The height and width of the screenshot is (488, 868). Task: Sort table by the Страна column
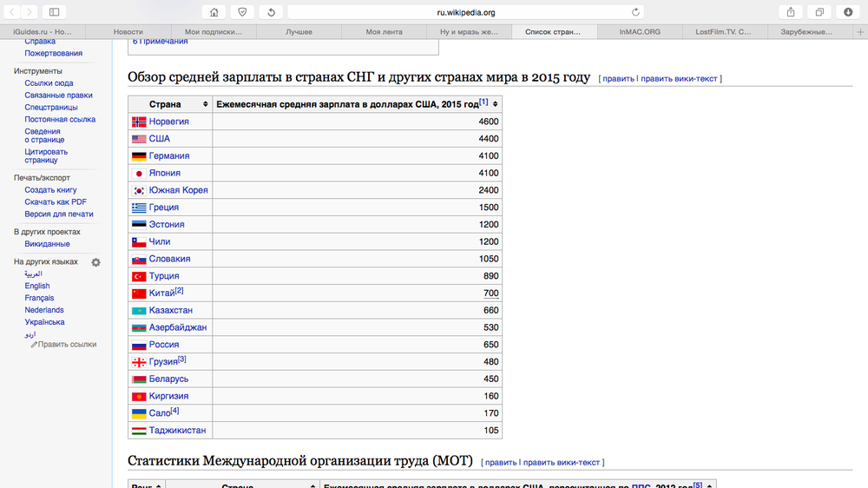(205, 104)
